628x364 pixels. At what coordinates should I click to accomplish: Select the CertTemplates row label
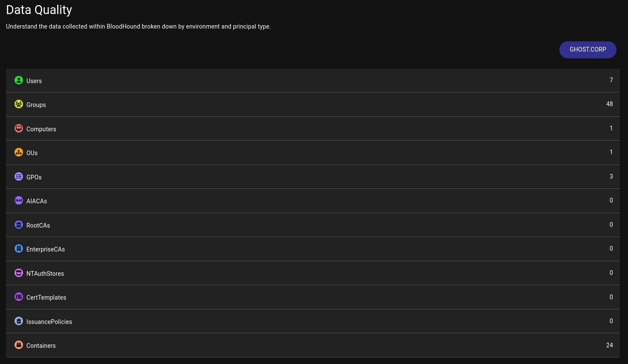46,298
